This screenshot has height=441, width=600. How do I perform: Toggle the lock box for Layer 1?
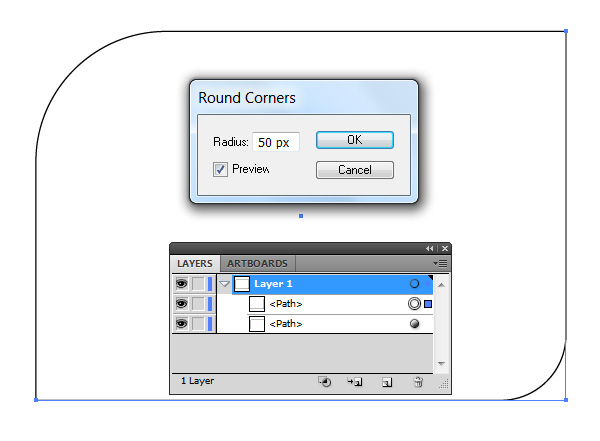click(x=198, y=284)
